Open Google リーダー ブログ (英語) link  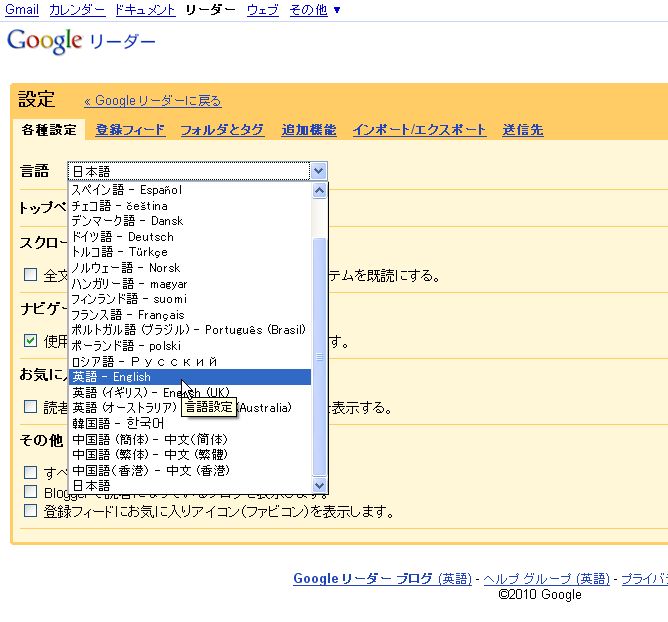click(x=382, y=579)
